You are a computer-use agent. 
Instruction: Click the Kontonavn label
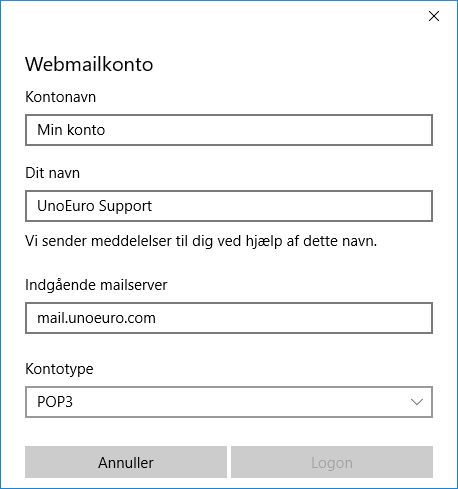[61, 97]
